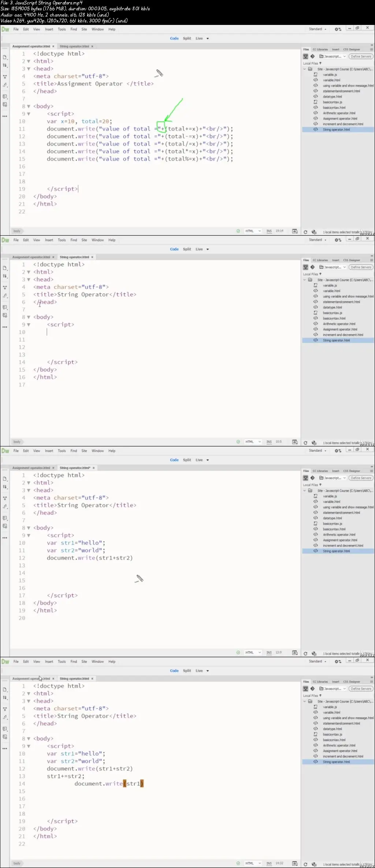Image resolution: width=375 pixels, height=868 pixels.
Task: Sync settings gear icon in first frame's title bar
Action: click(x=338, y=29)
